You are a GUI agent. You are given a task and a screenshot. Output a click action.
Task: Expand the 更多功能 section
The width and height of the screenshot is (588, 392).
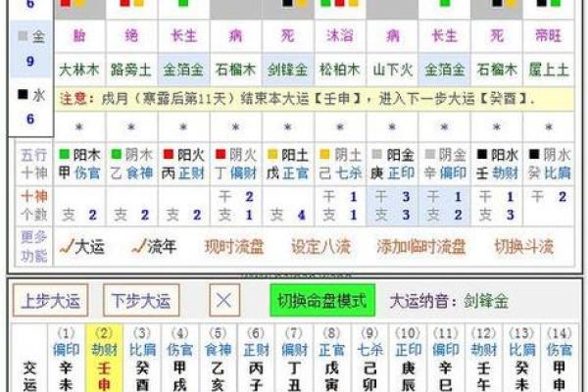pos(32,246)
